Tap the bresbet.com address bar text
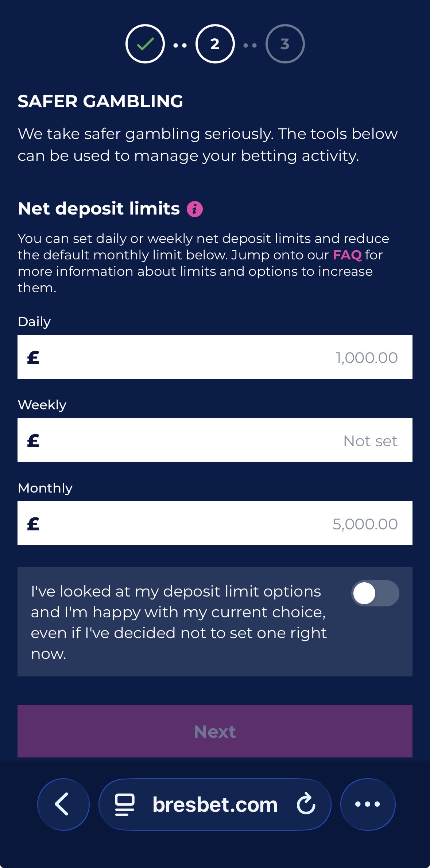This screenshot has width=430, height=868. pyautogui.click(x=215, y=805)
